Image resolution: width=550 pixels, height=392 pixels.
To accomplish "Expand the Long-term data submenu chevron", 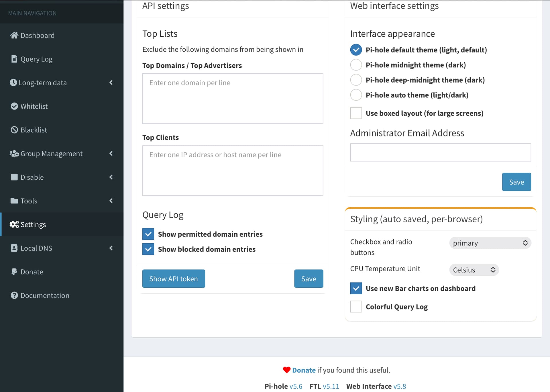I will (x=111, y=83).
